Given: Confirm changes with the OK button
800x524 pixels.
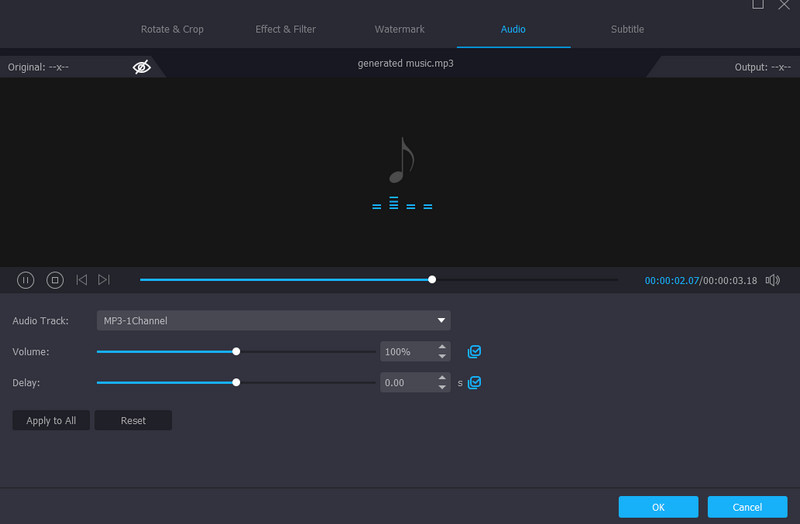Looking at the screenshot, I should (658, 507).
